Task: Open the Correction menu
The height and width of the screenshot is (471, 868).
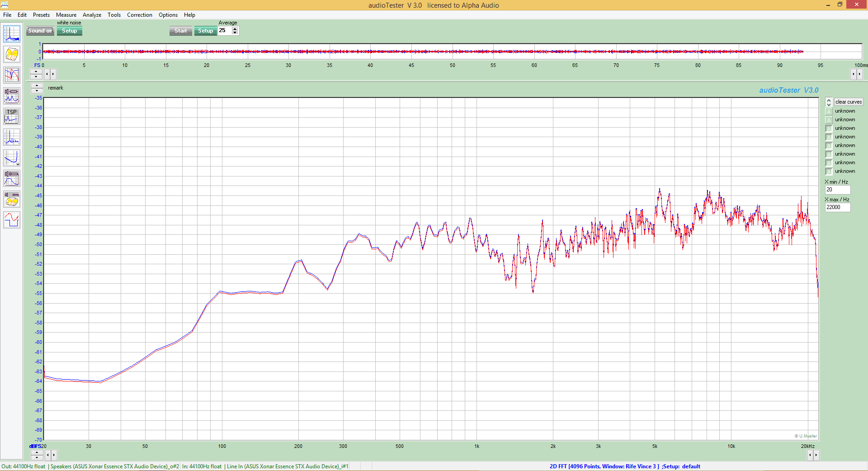Action: point(140,15)
